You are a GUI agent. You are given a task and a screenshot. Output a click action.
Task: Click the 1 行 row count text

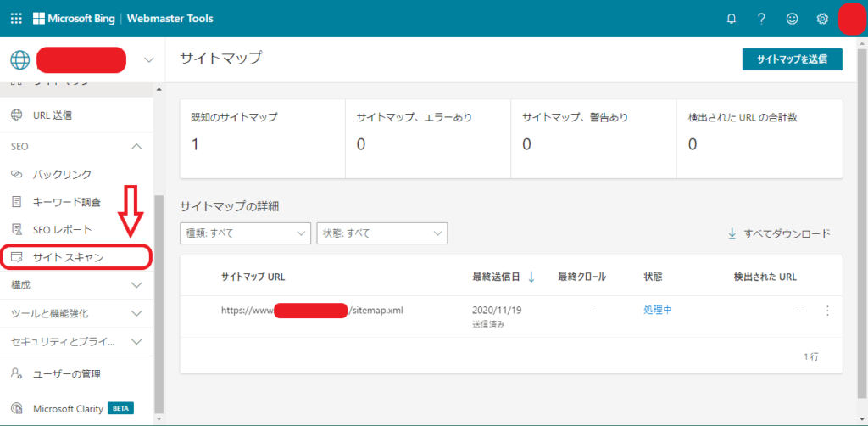click(811, 356)
